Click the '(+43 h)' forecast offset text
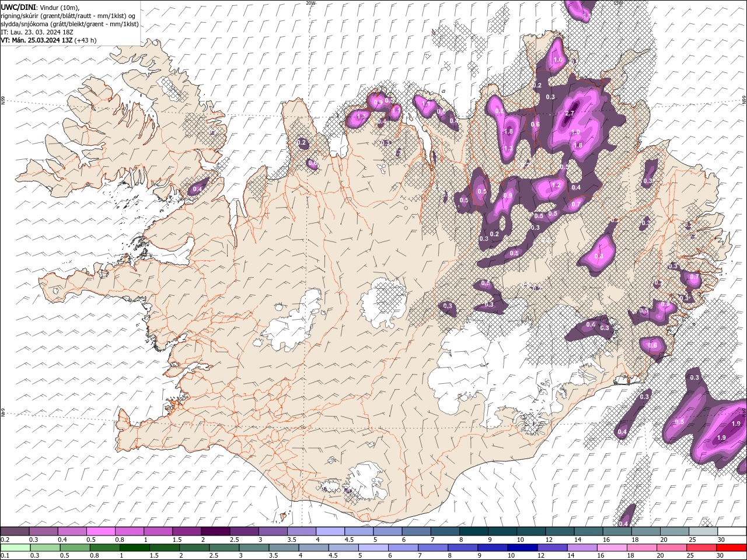The image size is (747, 560). click(x=86, y=40)
